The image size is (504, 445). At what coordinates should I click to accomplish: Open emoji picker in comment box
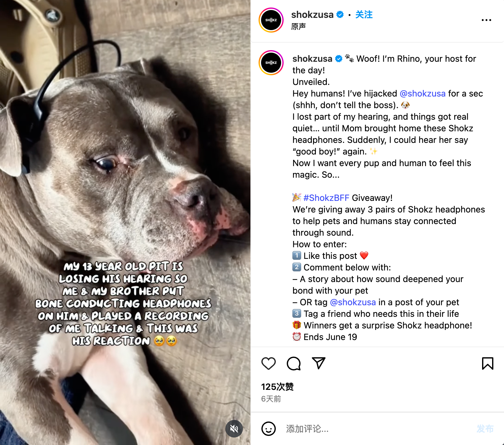click(x=269, y=428)
